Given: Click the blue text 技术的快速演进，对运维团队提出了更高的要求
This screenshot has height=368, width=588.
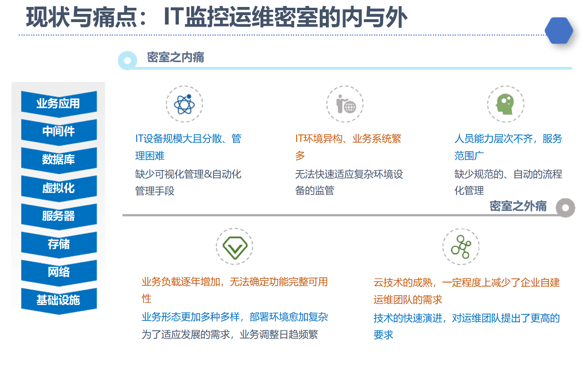Looking at the screenshot, I should [467, 326].
